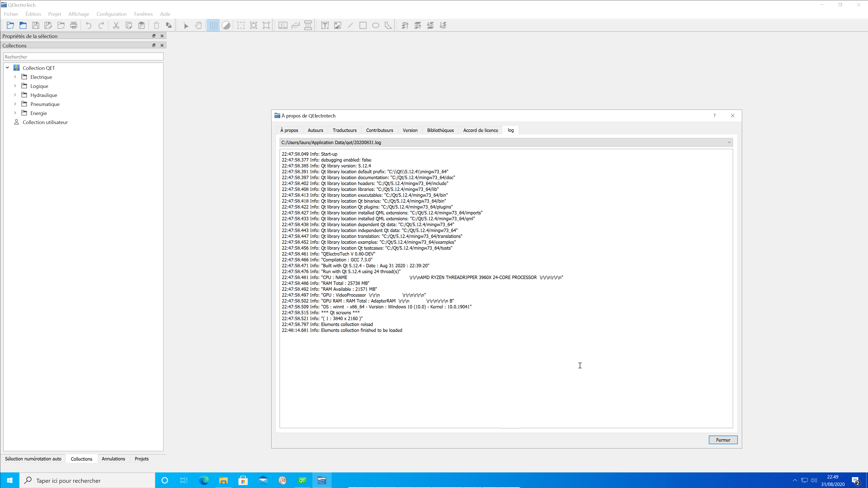
Task: Click the Rechercher search field
Action: (x=83, y=56)
